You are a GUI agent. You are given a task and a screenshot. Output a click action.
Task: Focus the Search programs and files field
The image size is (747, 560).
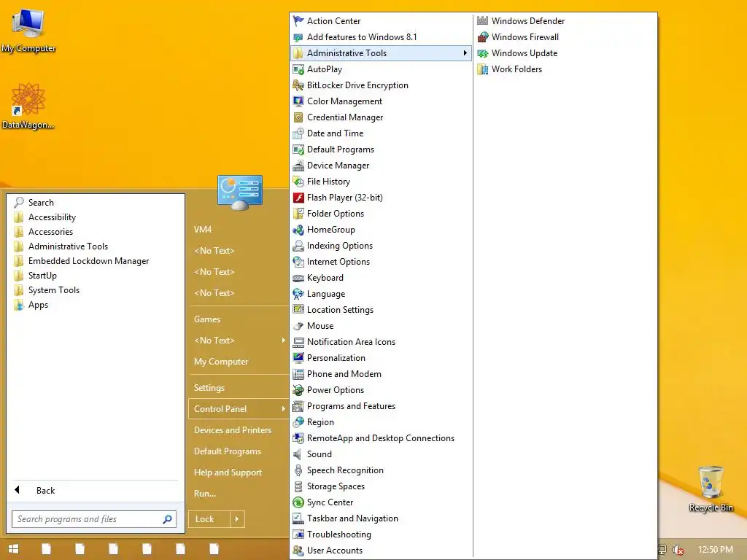[94, 519]
